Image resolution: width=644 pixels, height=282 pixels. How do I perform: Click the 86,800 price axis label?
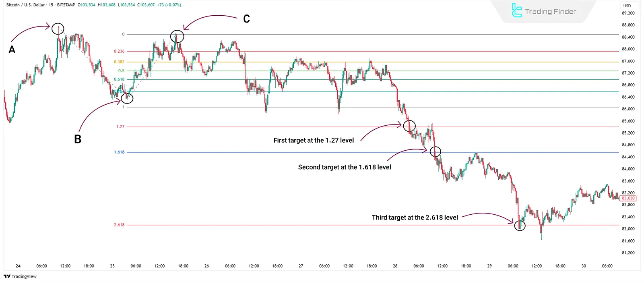click(x=628, y=85)
